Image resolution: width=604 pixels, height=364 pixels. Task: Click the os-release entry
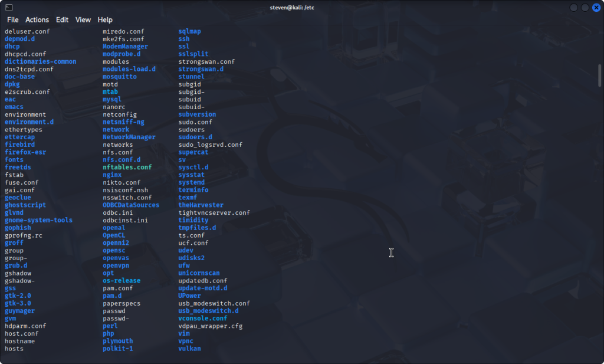(x=122, y=281)
